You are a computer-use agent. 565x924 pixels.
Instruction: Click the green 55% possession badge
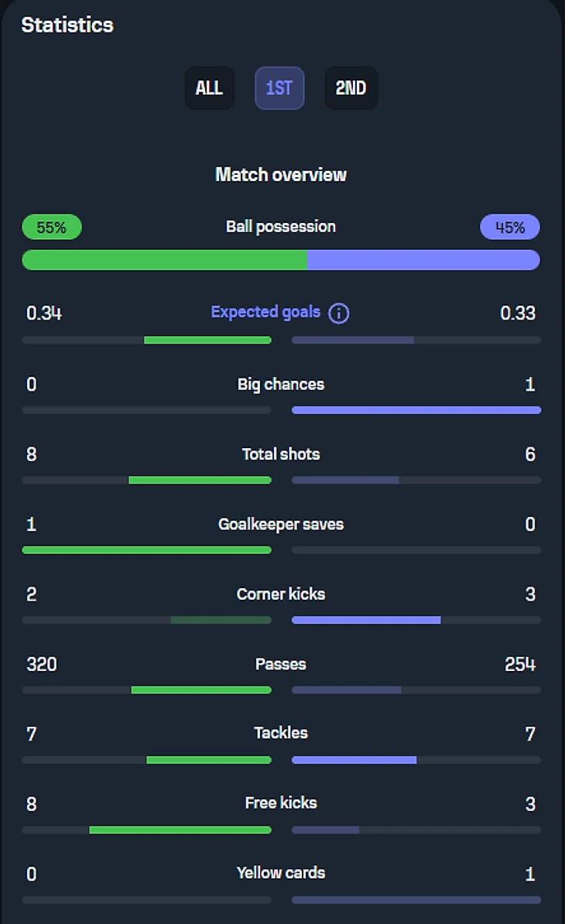51,228
